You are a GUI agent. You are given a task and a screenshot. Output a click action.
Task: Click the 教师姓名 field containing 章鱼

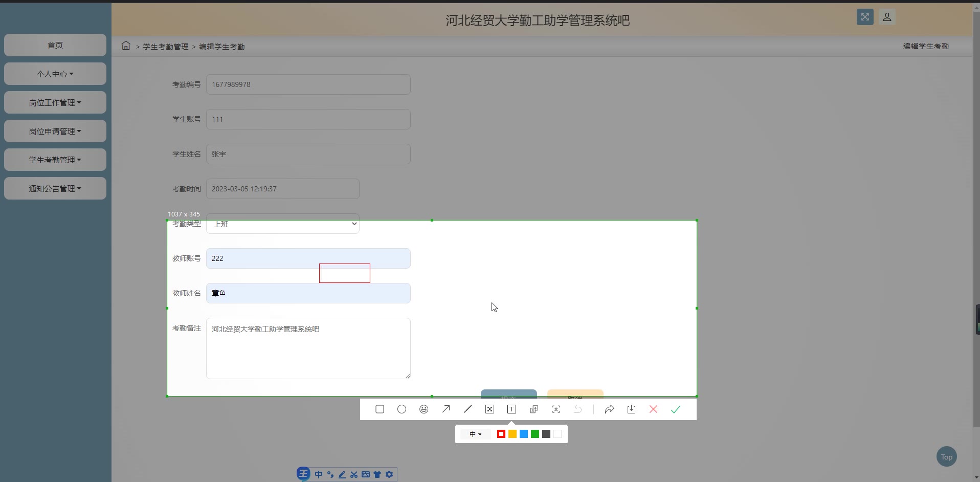click(308, 293)
